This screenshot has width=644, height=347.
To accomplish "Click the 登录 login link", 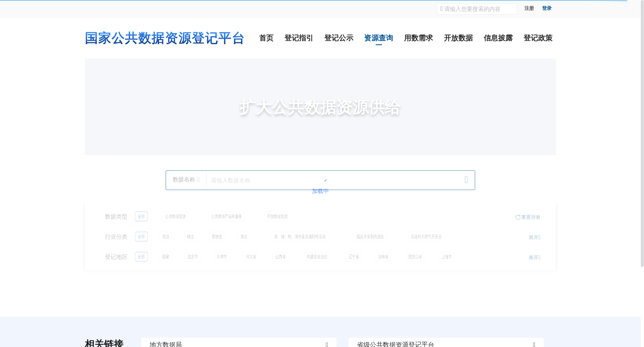I will [547, 8].
